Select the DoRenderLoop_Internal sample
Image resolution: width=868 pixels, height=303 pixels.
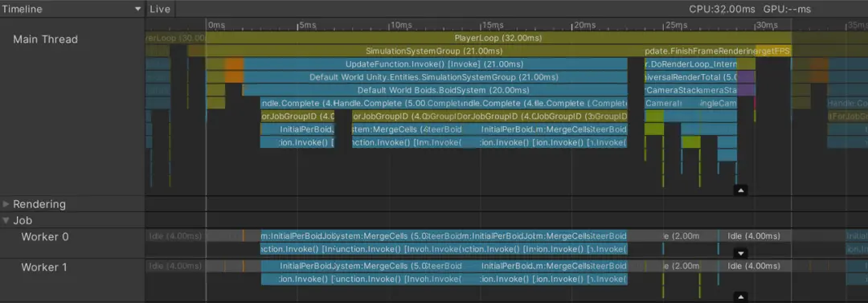click(x=691, y=63)
